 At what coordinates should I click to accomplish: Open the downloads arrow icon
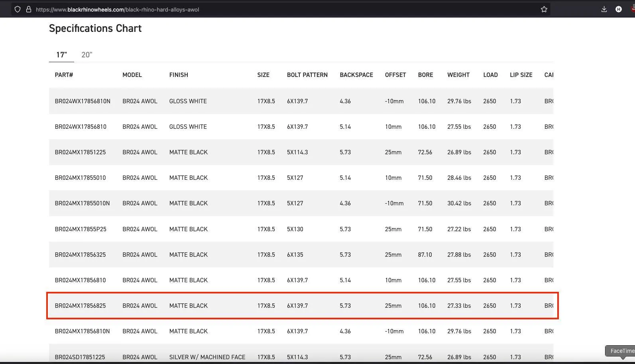click(x=604, y=9)
